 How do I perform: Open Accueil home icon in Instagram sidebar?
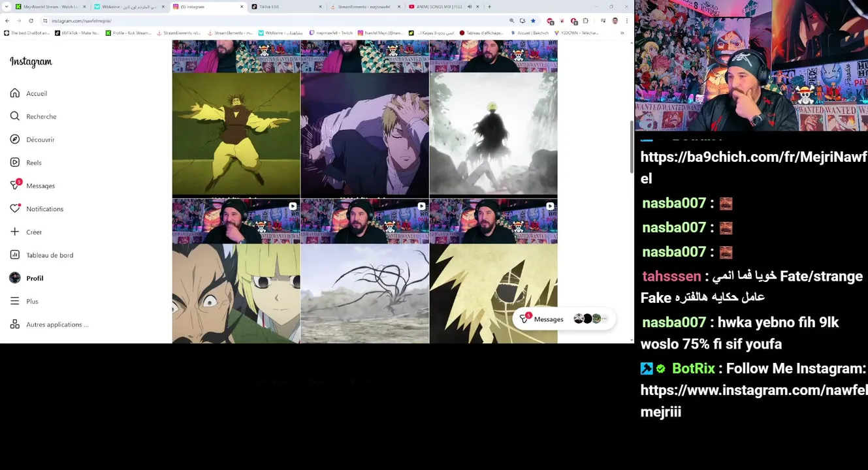click(14, 93)
